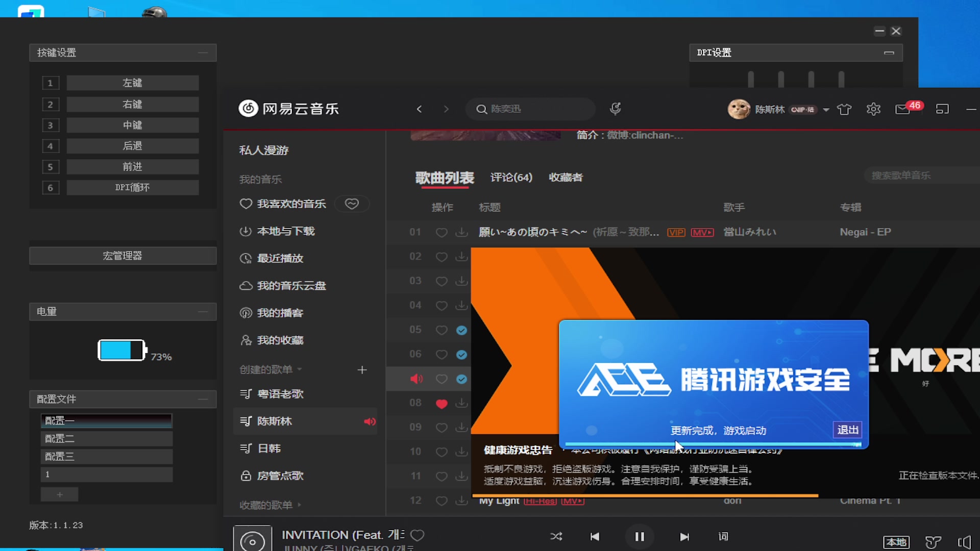Expand the 收藏的歌单 section
Screen dimensions: 980x551
pyautogui.click(x=271, y=505)
